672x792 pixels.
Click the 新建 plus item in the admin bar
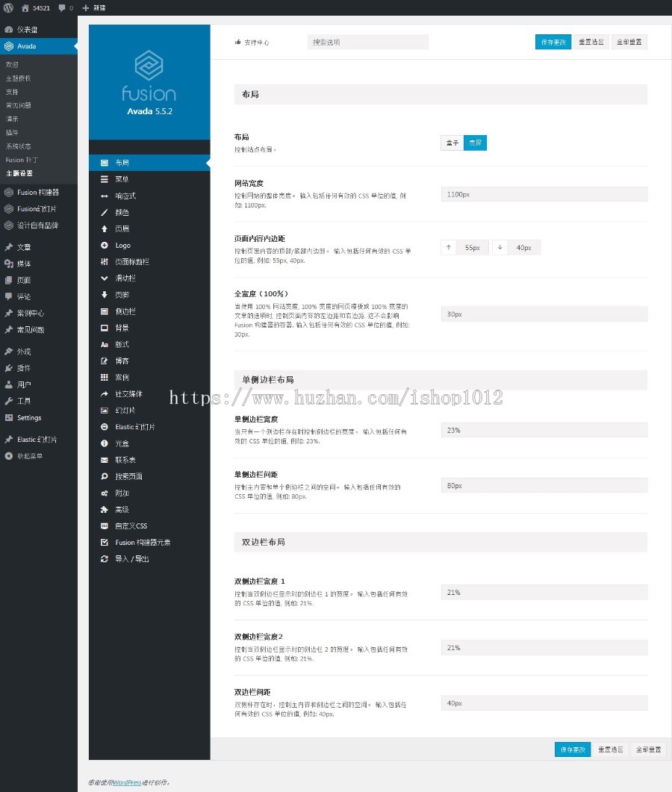[x=94, y=7]
